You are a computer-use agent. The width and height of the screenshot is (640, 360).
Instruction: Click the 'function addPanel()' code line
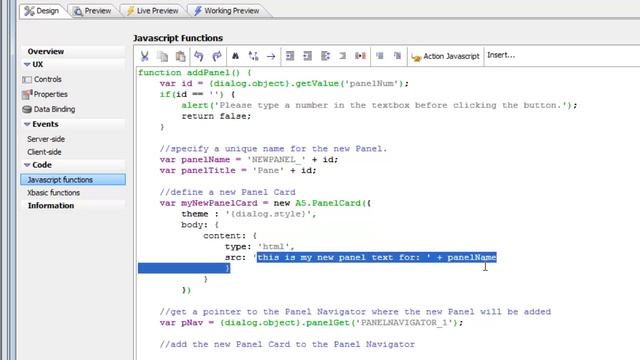click(x=195, y=73)
